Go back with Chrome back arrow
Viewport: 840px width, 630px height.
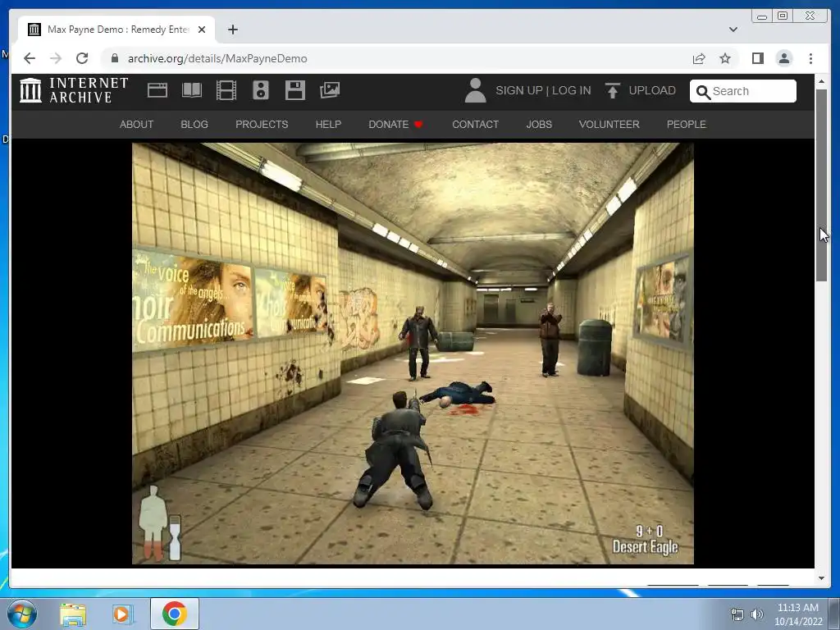30,58
